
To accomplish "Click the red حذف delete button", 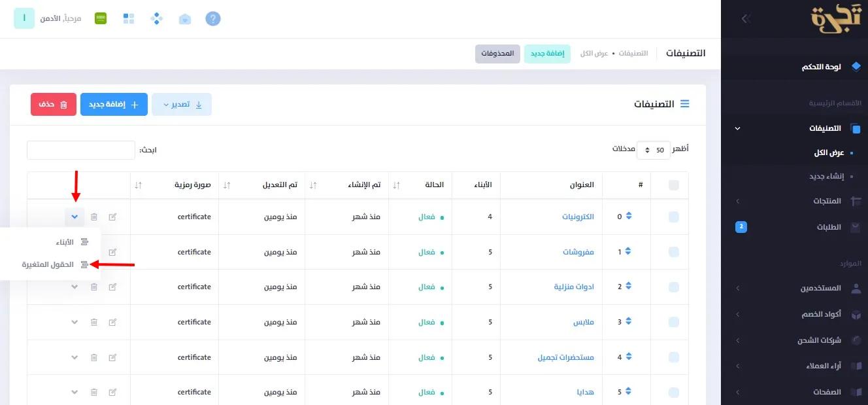I will 54,105.
